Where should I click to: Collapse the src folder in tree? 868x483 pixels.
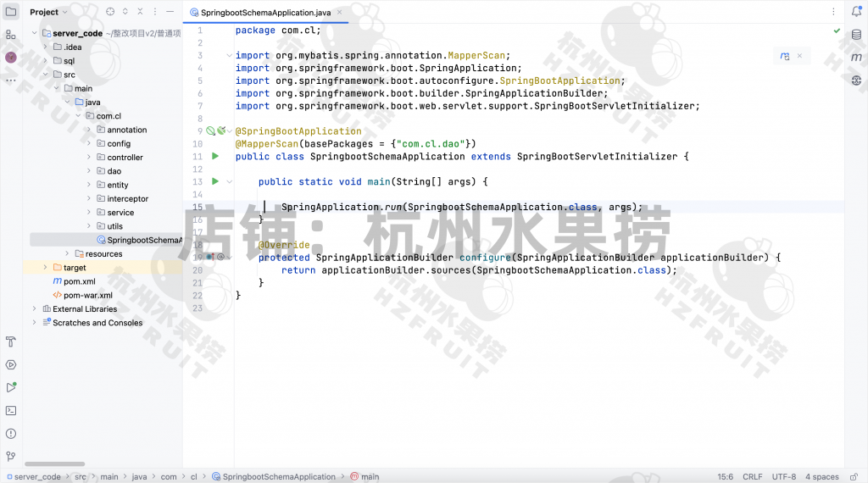(46, 75)
